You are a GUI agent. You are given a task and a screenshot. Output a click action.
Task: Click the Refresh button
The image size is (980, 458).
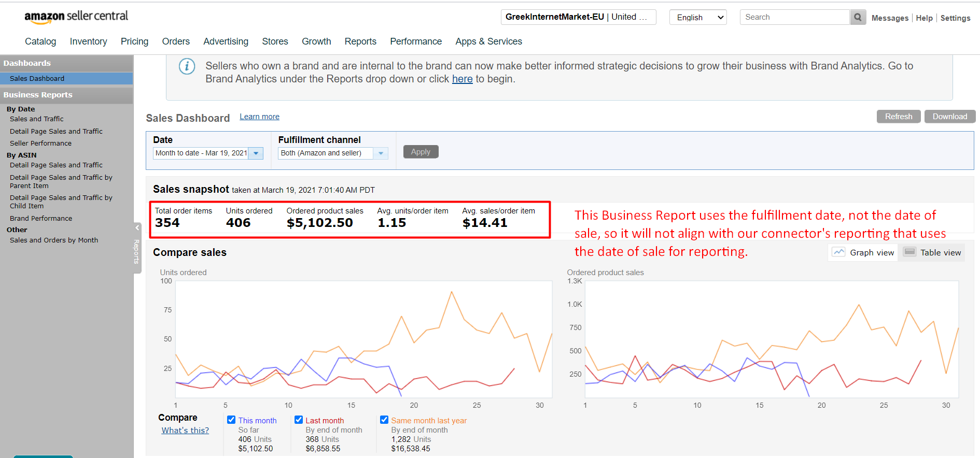899,117
